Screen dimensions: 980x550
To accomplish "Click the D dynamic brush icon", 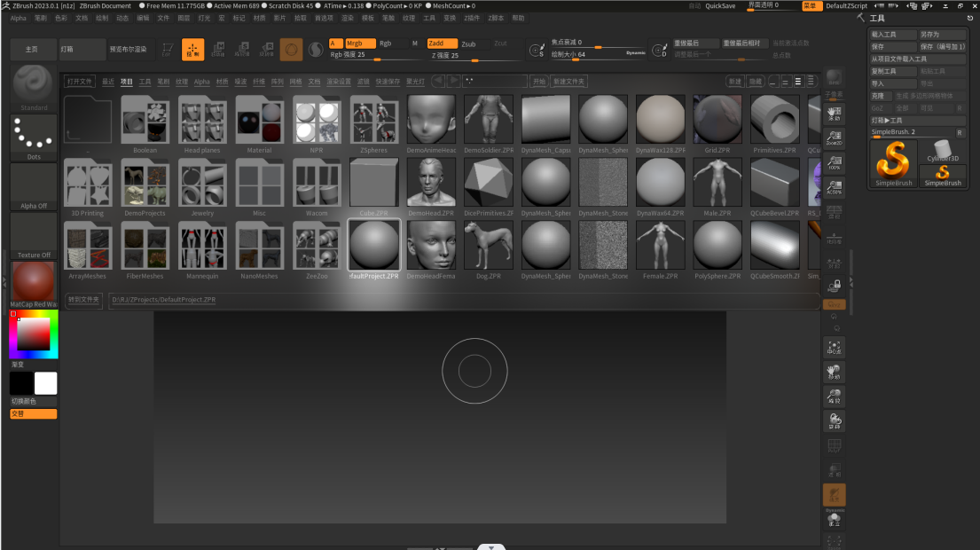I will click(x=659, y=51).
